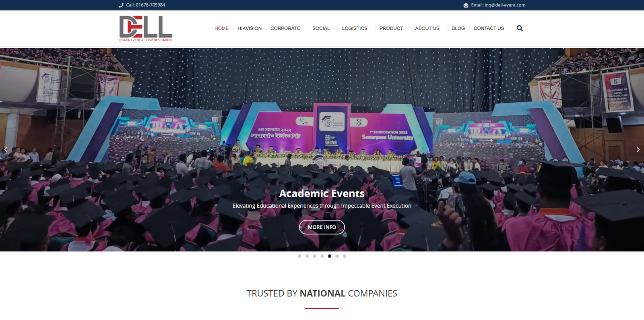Select the last slider pagination dot
The width and height of the screenshot is (644, 320).
pos(345,256)
